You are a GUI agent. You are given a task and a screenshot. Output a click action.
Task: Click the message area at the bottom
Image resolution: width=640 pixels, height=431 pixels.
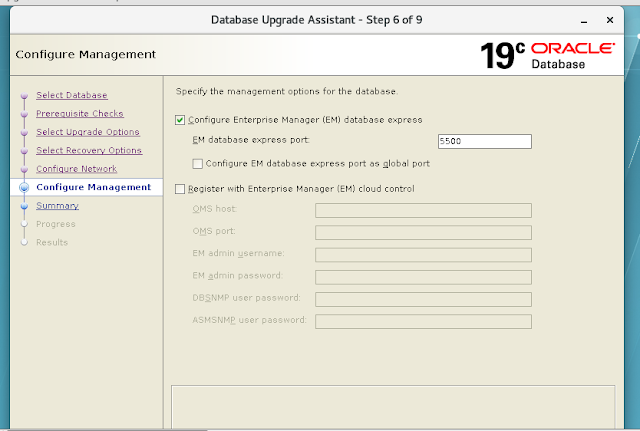tap(393, 407)
